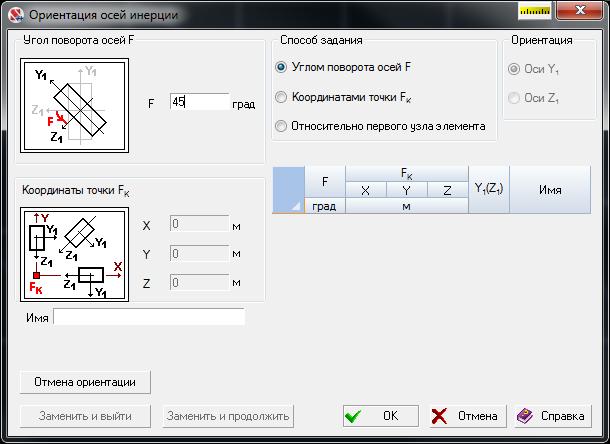
Task: Click the 'Имя' name text field
Action: [149, 317]
